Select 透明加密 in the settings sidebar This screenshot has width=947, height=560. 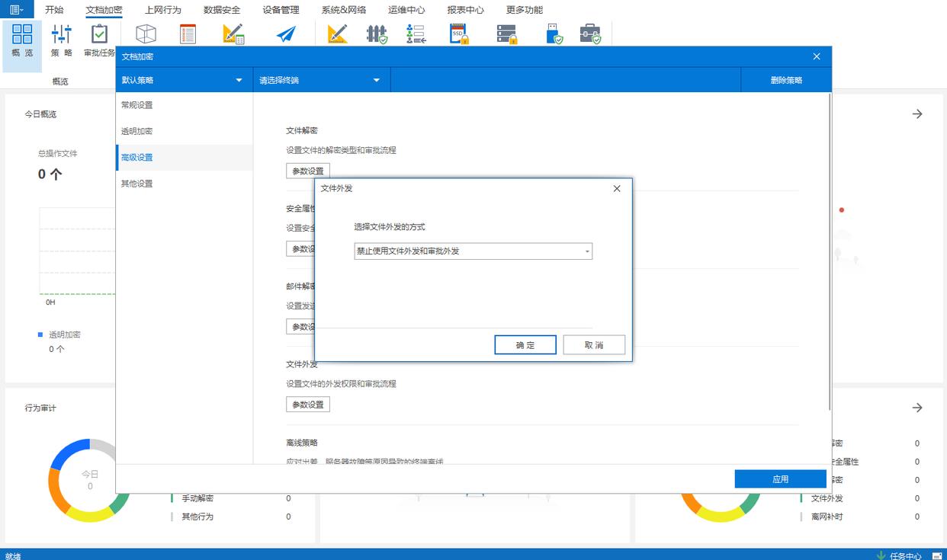pyautogui.click(x=184, y=131)
